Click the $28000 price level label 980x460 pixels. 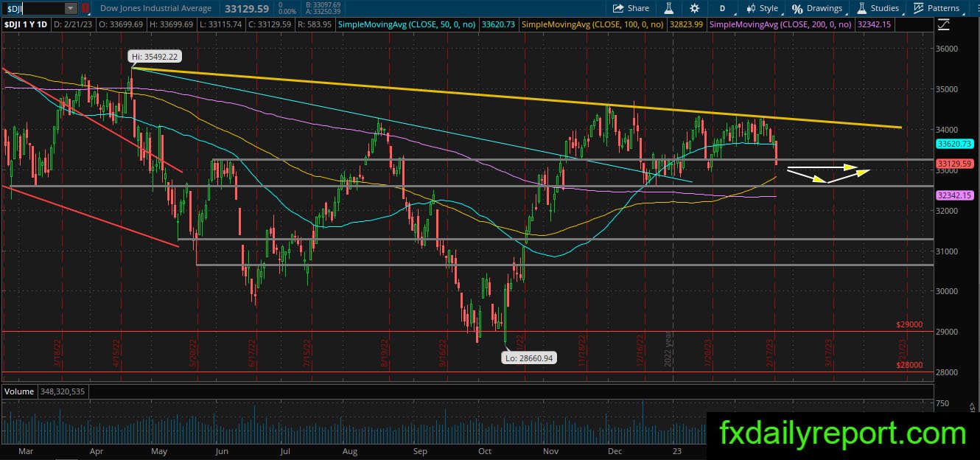909,364
